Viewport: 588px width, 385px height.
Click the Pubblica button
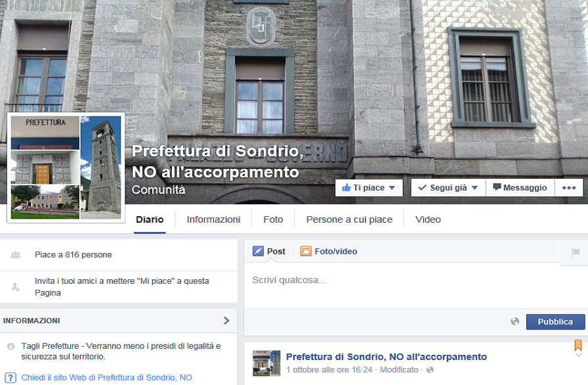pyautogui.click(x=555, y=321)
